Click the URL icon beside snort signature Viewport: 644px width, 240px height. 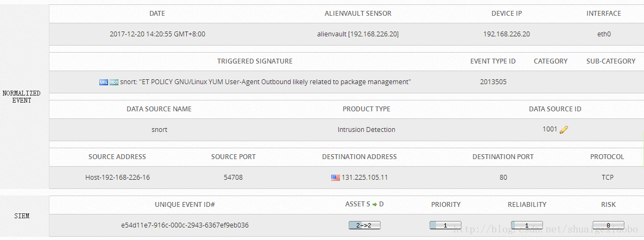pyautogui.click(x=104, y=82)
